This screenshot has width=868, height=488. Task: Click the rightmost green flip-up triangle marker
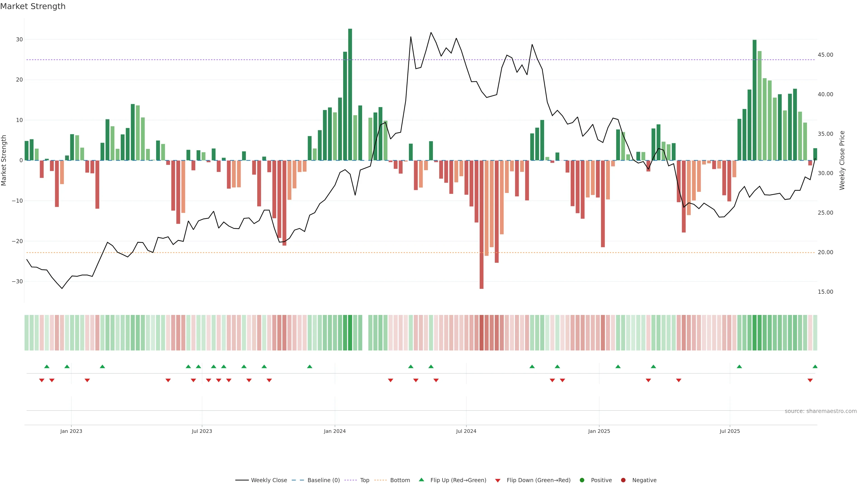(x=815, y=366)
